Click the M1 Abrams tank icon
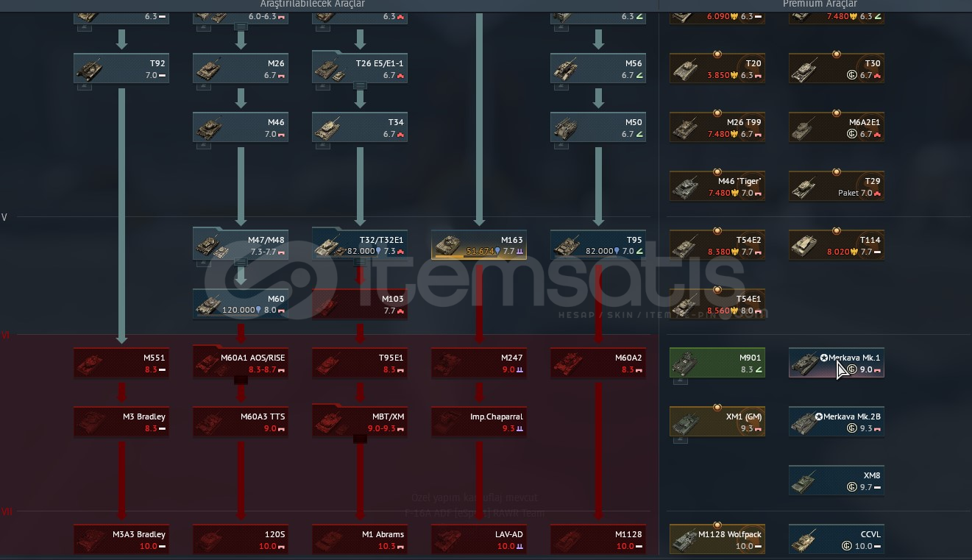Image resolution: width=972 pixels, height=560 pixels. coord(328,540)
